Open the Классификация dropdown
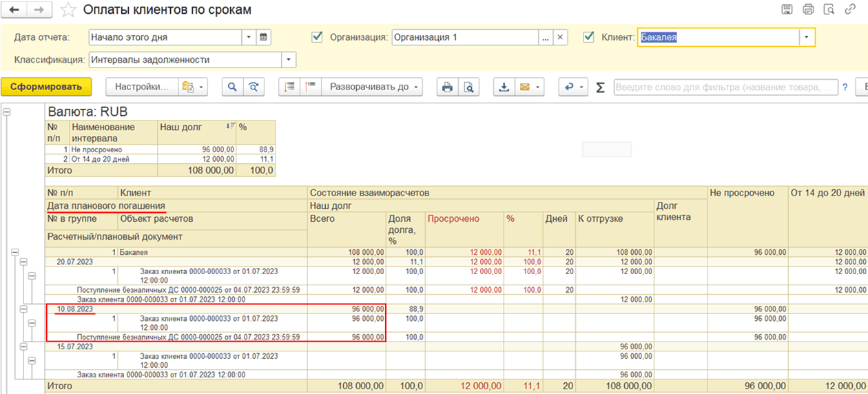Image resolution: width=868 pixels, height=394 pixels. coord(289,60)
